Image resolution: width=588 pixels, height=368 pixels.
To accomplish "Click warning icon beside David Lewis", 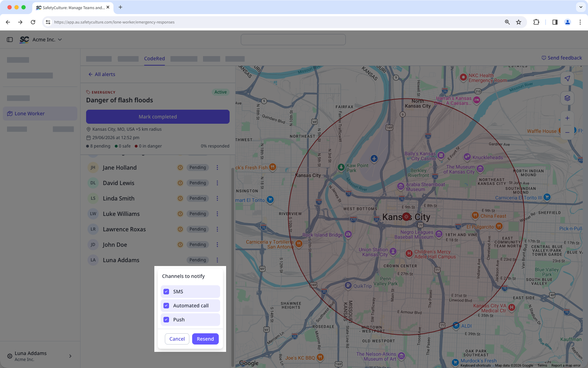I will click(x=180, y=183).
